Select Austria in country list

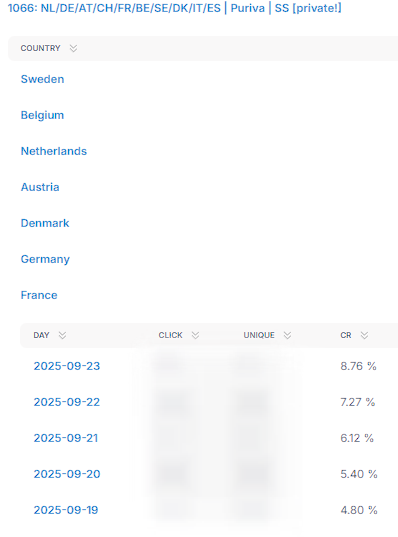click(40, 187)
